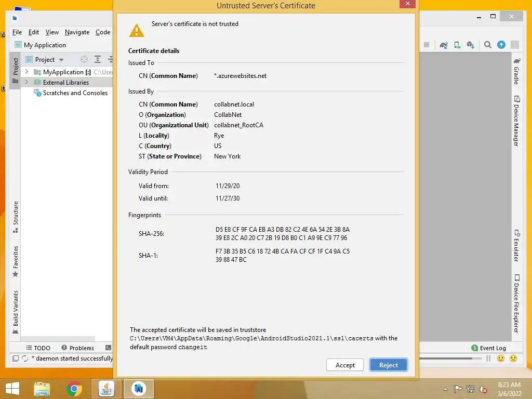Screen dimensions: 532x399
Task: Select the MyApplication project folder
Action: pos(63,72)
